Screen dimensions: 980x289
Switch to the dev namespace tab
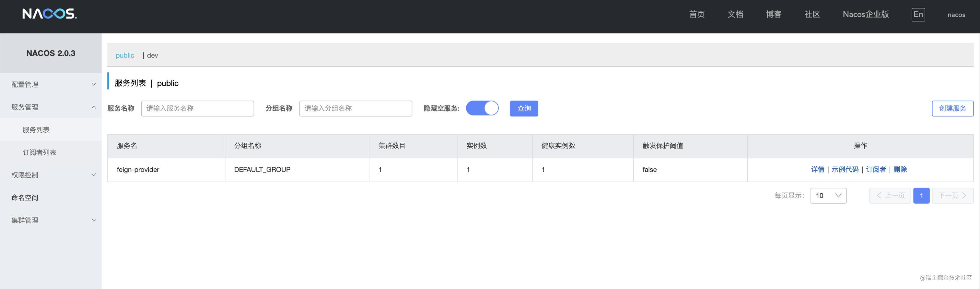(x=152, y=55)
